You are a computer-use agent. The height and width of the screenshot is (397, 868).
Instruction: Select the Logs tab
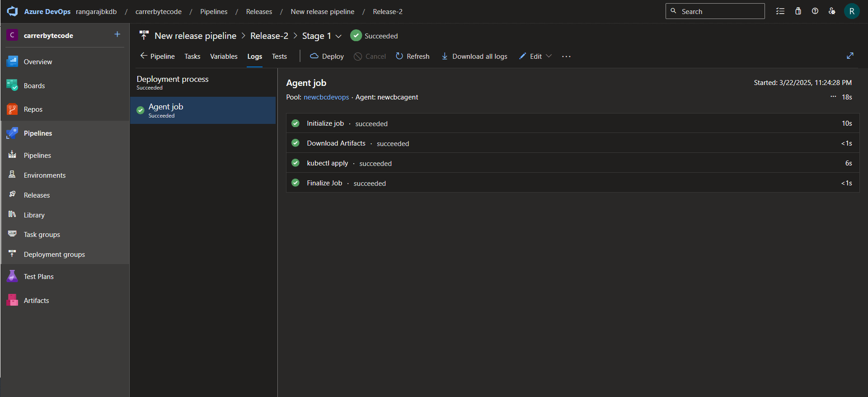[254, 57]
